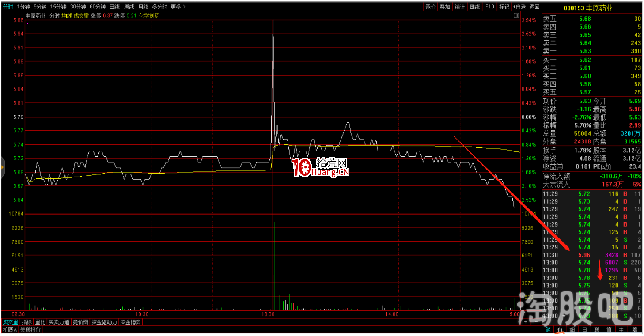Click the left-edge collapse arrow handle

(2, 167)
